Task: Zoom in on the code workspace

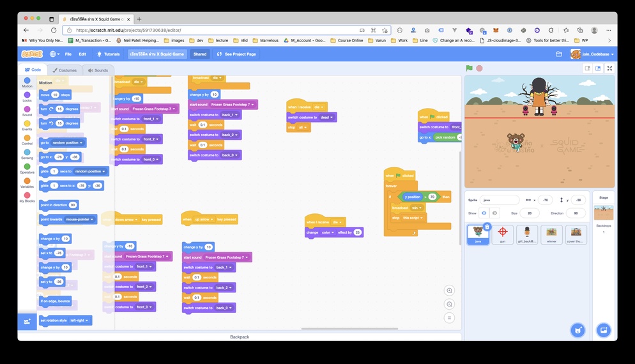Action: tap(449, 291)
